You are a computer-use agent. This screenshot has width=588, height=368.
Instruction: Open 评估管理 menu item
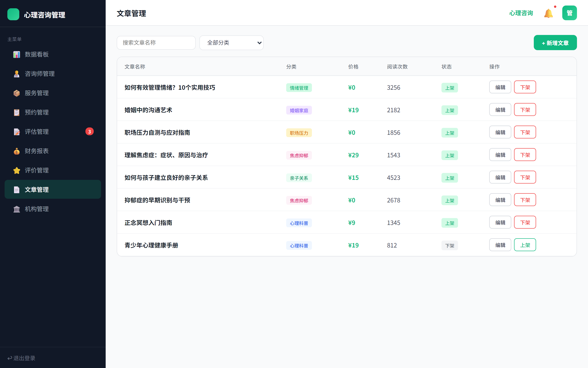[53, 132]
